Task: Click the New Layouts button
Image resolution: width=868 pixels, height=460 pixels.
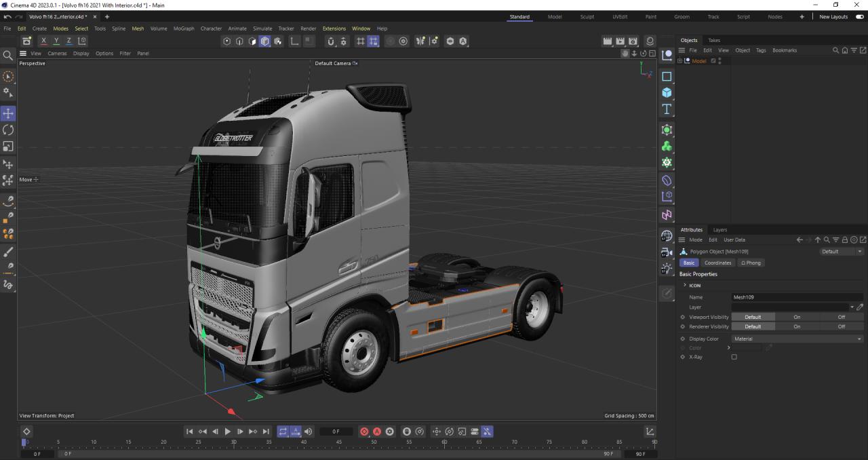Action: pos(833,17)
